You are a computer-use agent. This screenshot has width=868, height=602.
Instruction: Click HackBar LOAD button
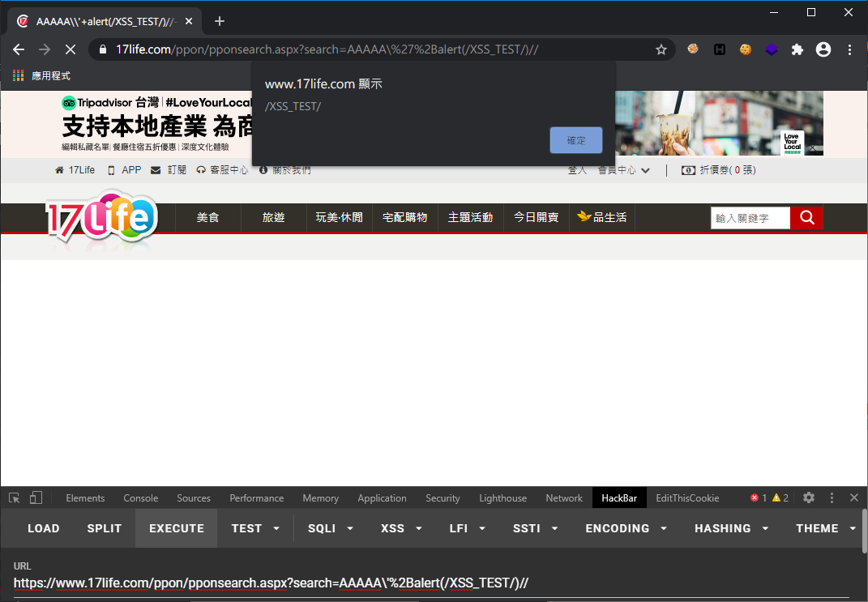[44, 528]
